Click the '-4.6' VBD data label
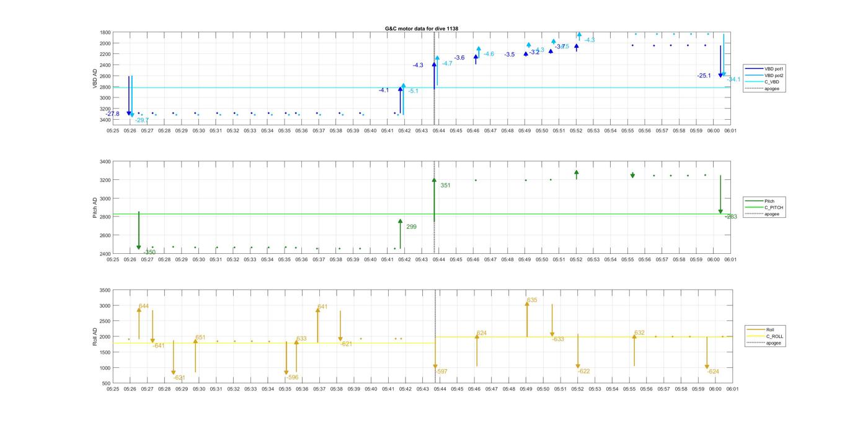The height and width of the screenshot is (430, 868). tap(489, 54)
